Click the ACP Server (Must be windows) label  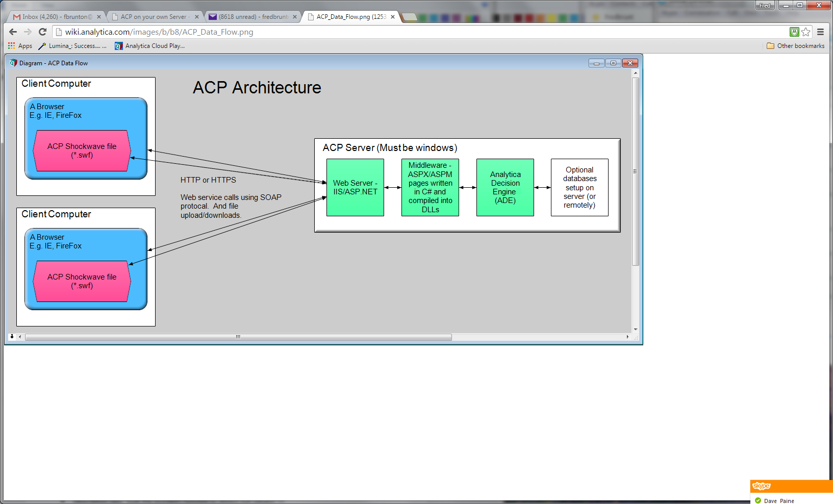tap(390, 148)
